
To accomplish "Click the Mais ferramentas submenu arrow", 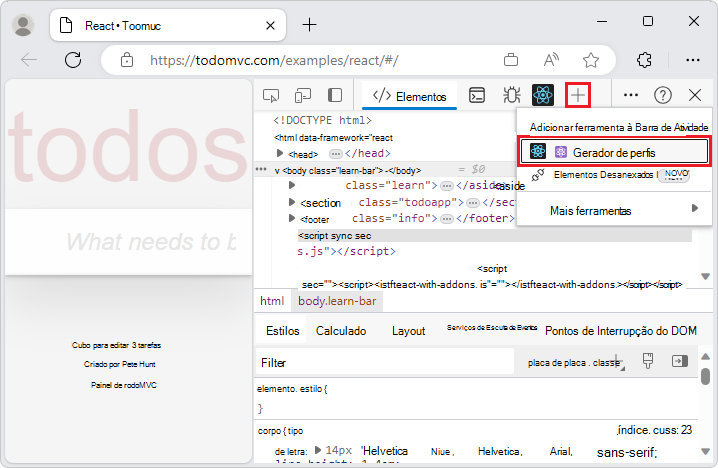I will (x=695, y=208).
